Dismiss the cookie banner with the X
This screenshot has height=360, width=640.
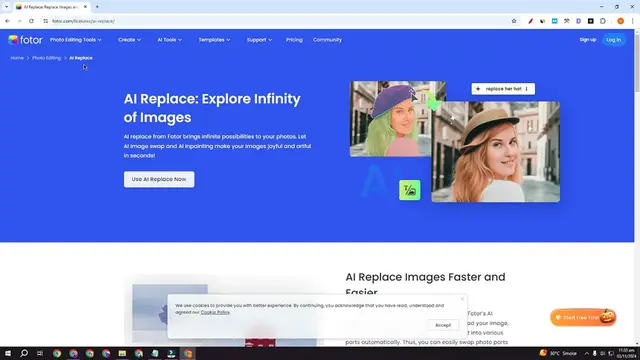click(462, 299)
